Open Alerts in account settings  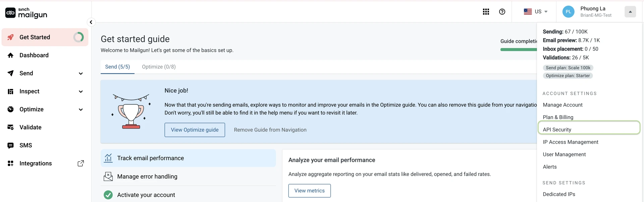pos(549,167)
